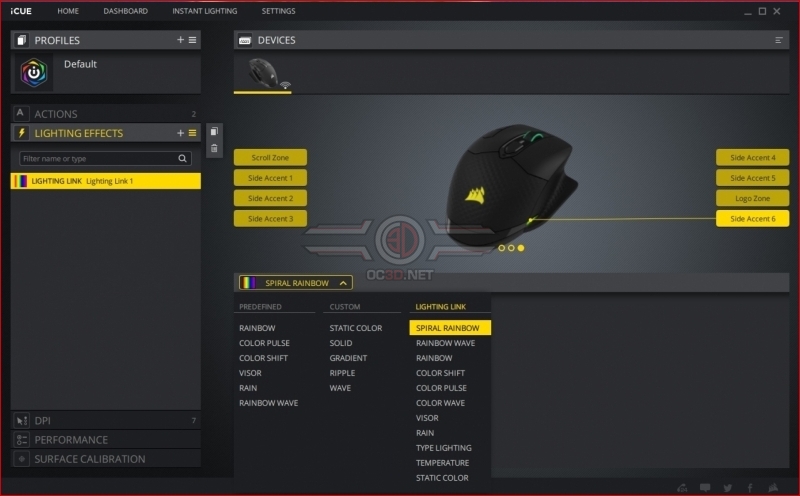This screenshot has width=800, height=496.
Task: Select the Scroll Zone lighting zone
Action: (270, 158)
